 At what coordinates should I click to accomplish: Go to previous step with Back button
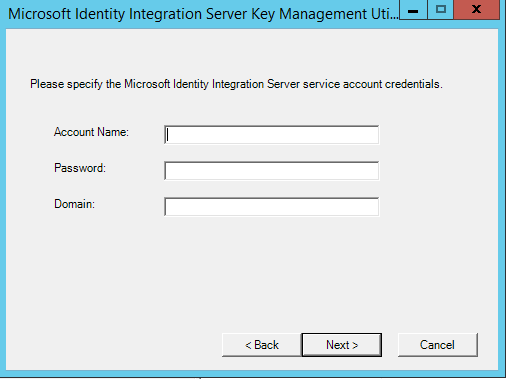262,345
